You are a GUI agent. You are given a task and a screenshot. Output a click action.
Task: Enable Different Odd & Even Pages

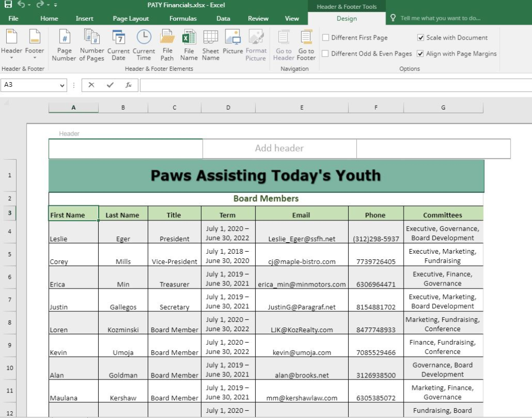pyautogui.click(x=325, y=54)
